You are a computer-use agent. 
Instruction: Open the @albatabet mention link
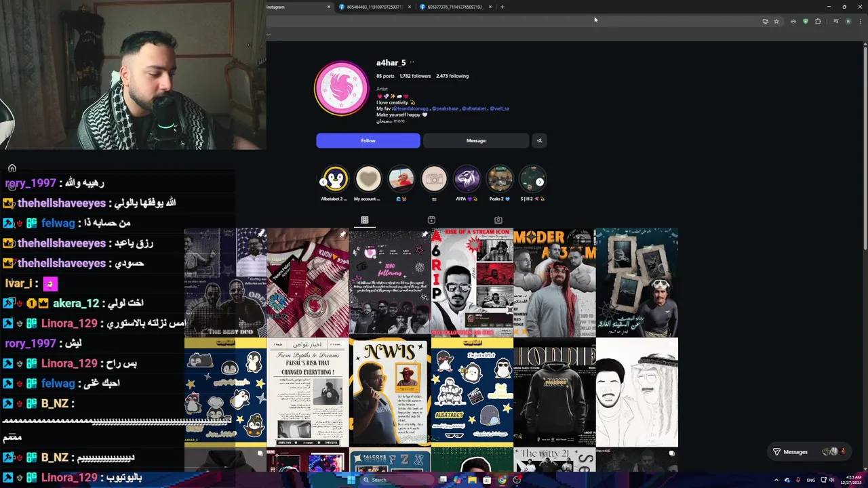[474, 108]
